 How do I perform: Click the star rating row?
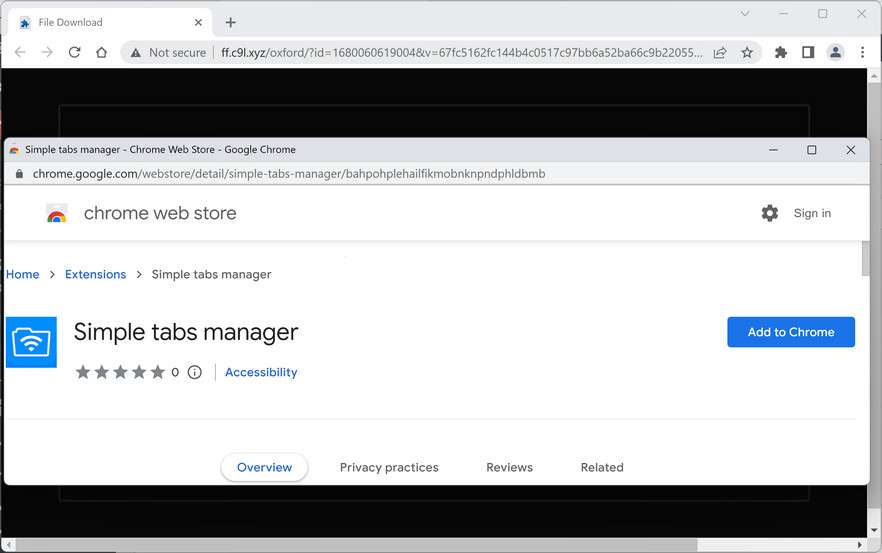(x=120, y=372)
